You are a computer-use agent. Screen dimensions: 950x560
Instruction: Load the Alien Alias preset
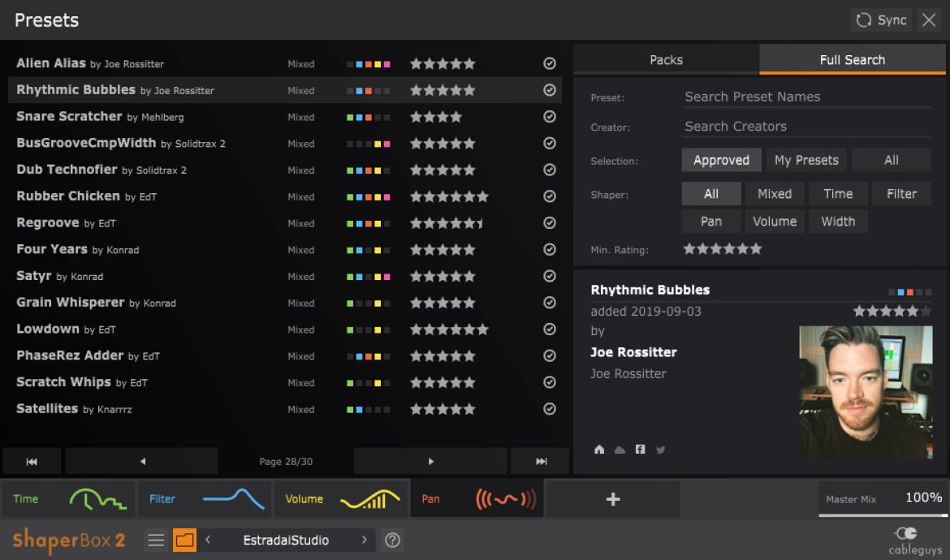[285, 63]
